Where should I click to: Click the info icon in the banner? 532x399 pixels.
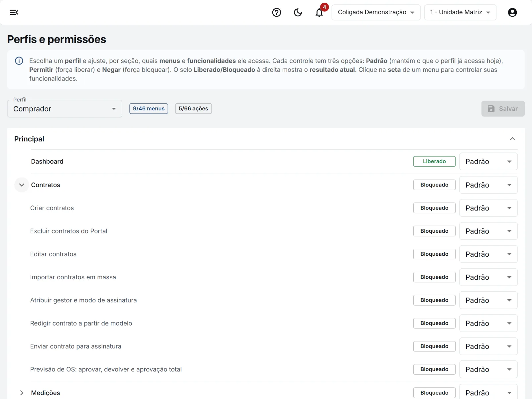click(19, 61)
